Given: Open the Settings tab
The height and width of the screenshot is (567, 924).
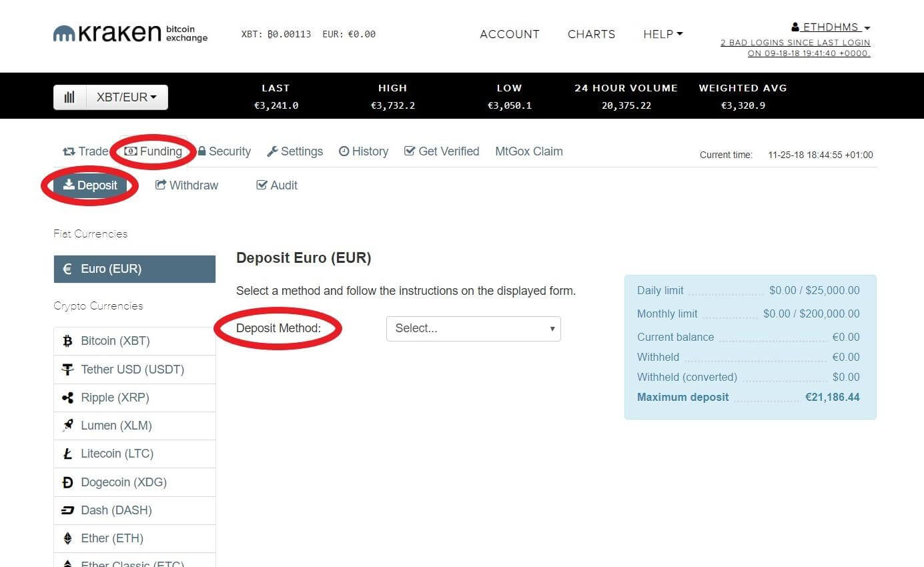Looking at the screenshot, I should coord(295,151).
